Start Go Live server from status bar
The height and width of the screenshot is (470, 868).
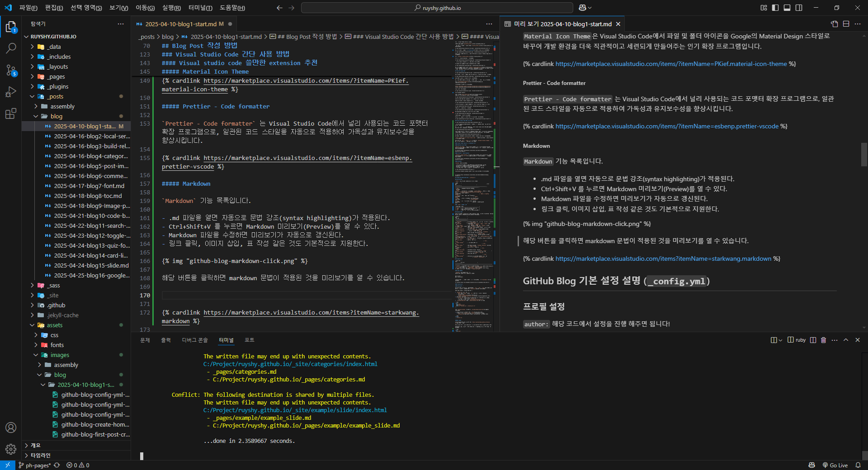(835, 465)
